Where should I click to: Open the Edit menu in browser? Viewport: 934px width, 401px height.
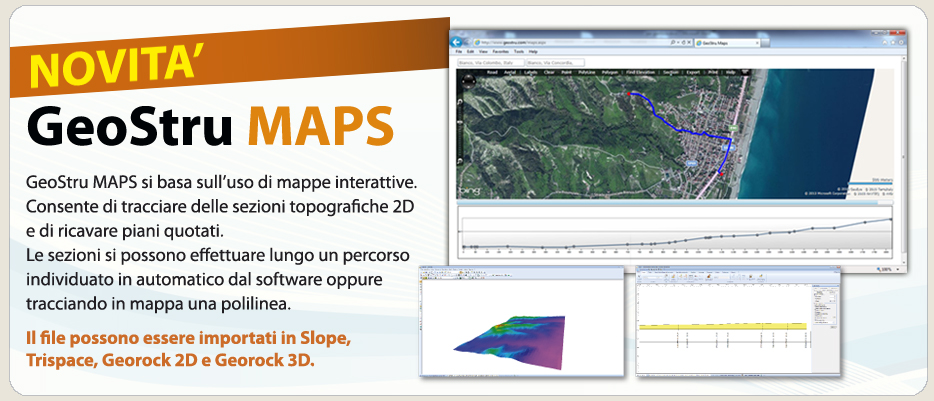point(471,52)
